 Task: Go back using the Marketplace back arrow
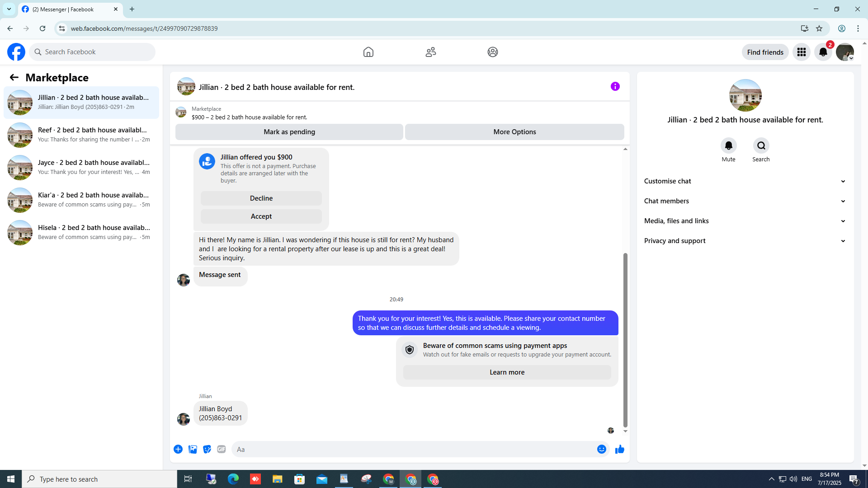(x=14, y=77)
